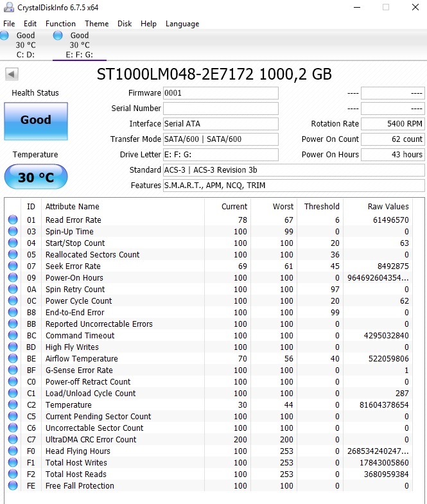The image size is (427, 504).
Task: Click the status orb for Free Fall Protection
Action: 13,486
